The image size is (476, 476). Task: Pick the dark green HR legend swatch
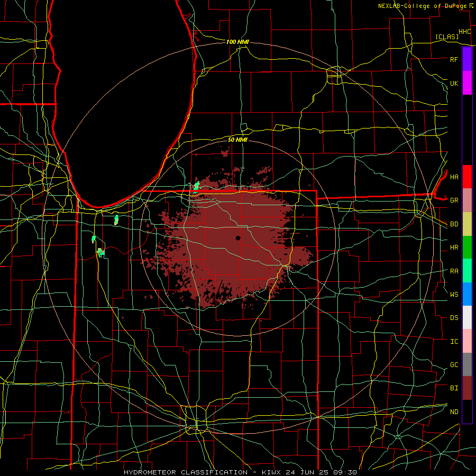tap(467, 248)
